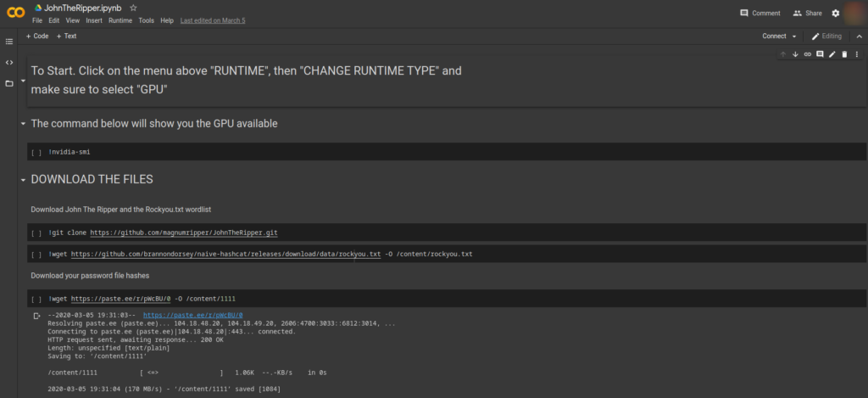
Task: Open the Files folder sidebar icon
Action: [x=8, y=84]
